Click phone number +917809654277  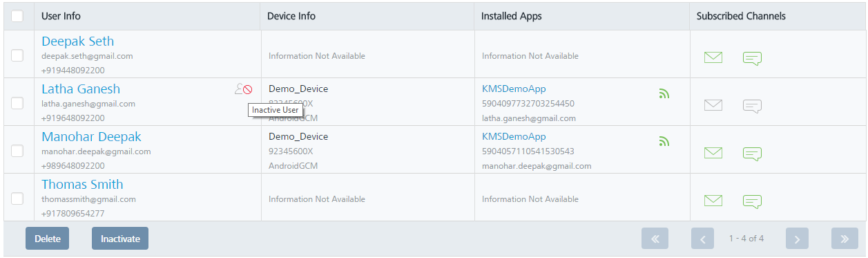pyautogui.click(x=73, y=214)
